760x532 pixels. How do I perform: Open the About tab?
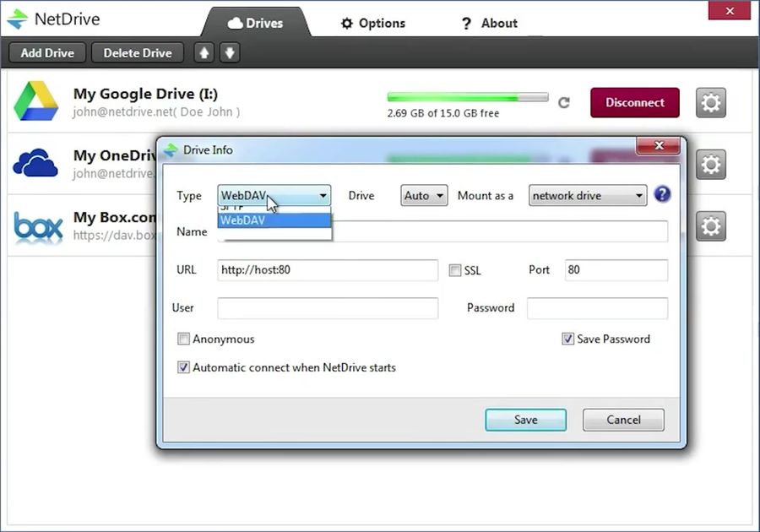point(490,24)
